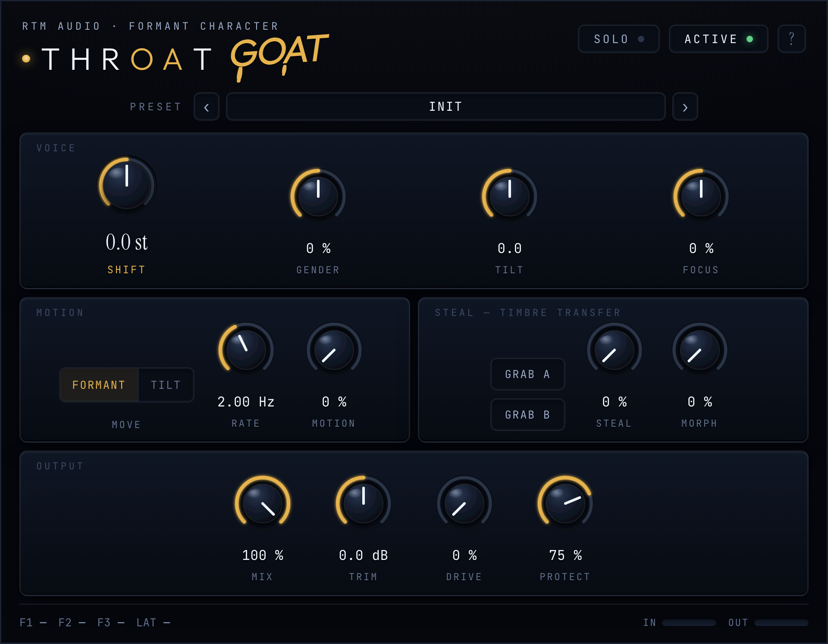The image size is (828, 644).
Task: Click the GRAB A button
Action: [x=527, y=374]
